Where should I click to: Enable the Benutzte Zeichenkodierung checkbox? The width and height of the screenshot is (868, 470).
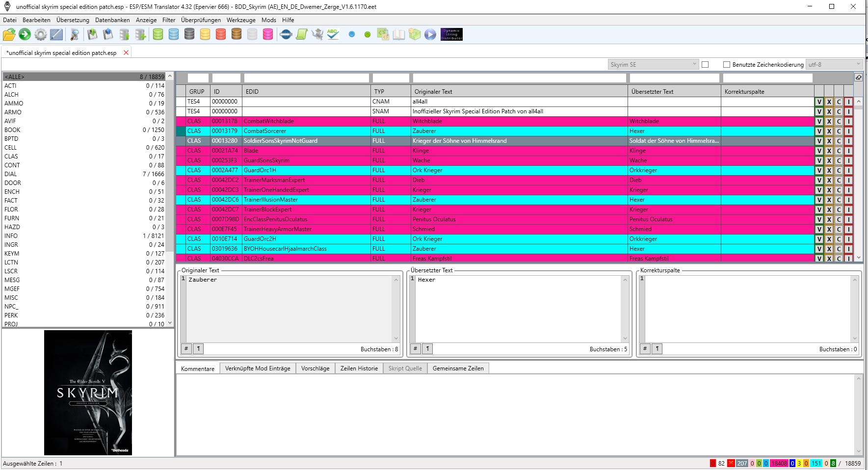point(727,65)
